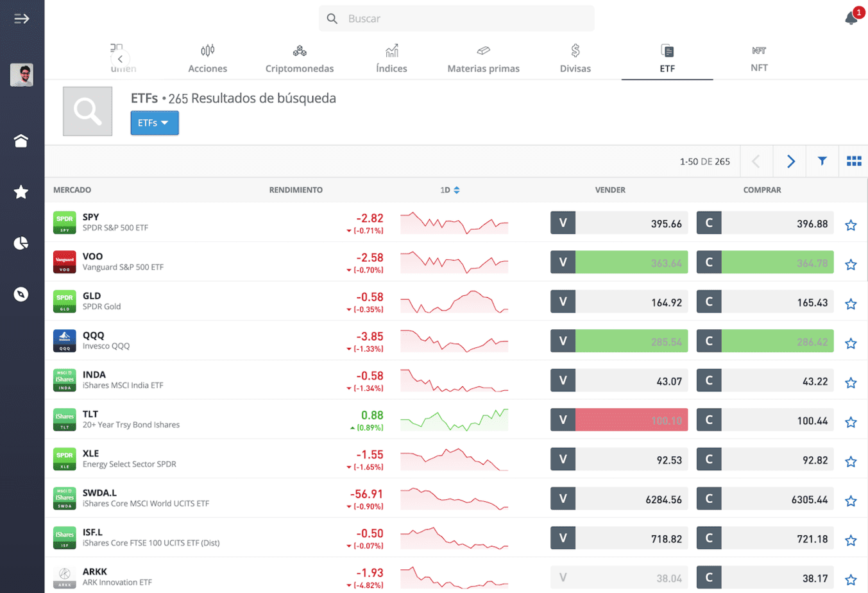Open the user profile avatar
The image size is (868, 593).
(x=22, y=75)
